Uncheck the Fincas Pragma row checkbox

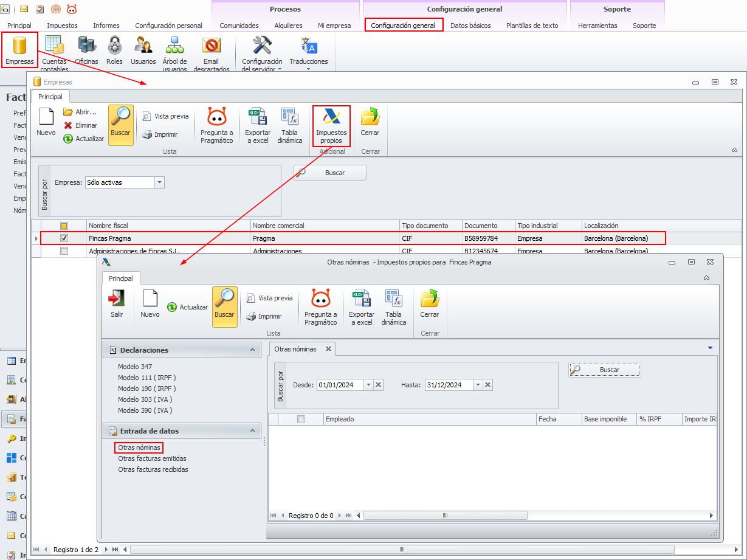coord(64,238)
